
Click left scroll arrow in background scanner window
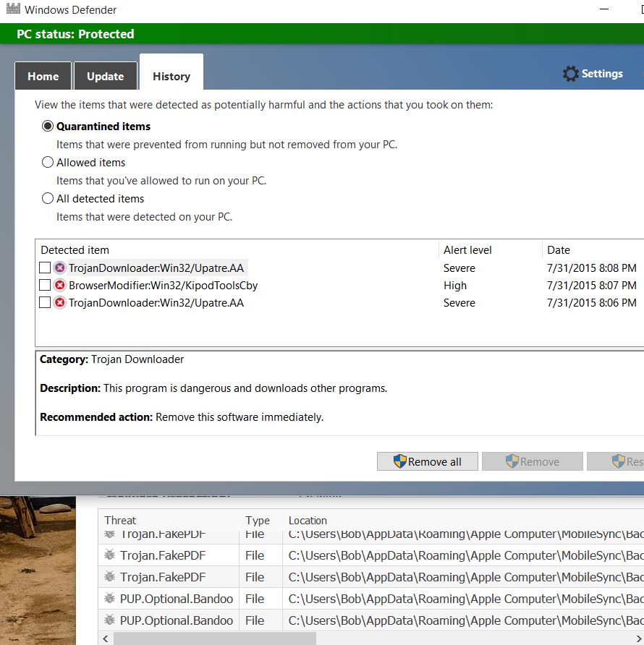[x=106, y=638]
